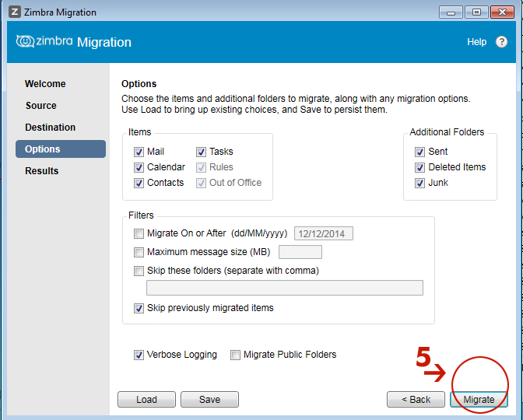
Task: Toggle the Contacts checkbox
Action: tap(139, 183)
